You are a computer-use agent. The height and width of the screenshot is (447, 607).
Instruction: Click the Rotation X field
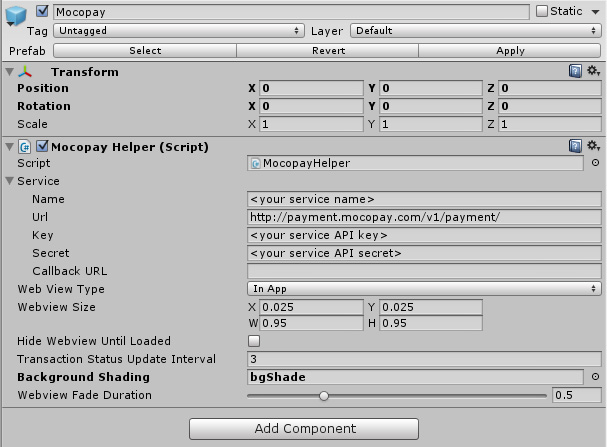[x=311, y=106]
